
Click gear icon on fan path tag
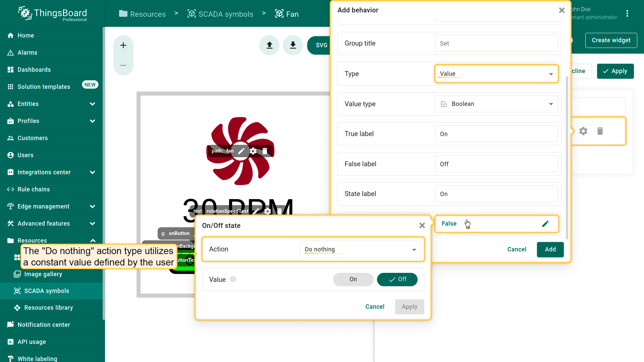tap(253, 151)
